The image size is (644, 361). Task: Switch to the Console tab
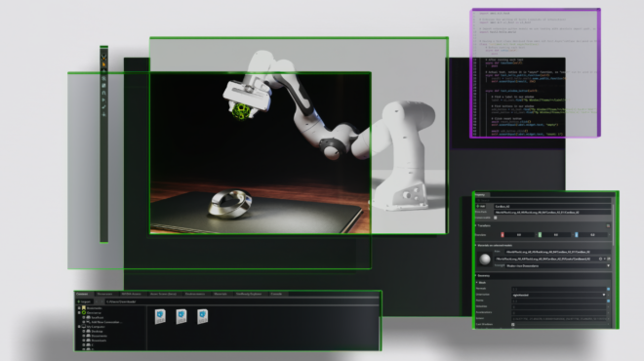(x=276, y=294)
